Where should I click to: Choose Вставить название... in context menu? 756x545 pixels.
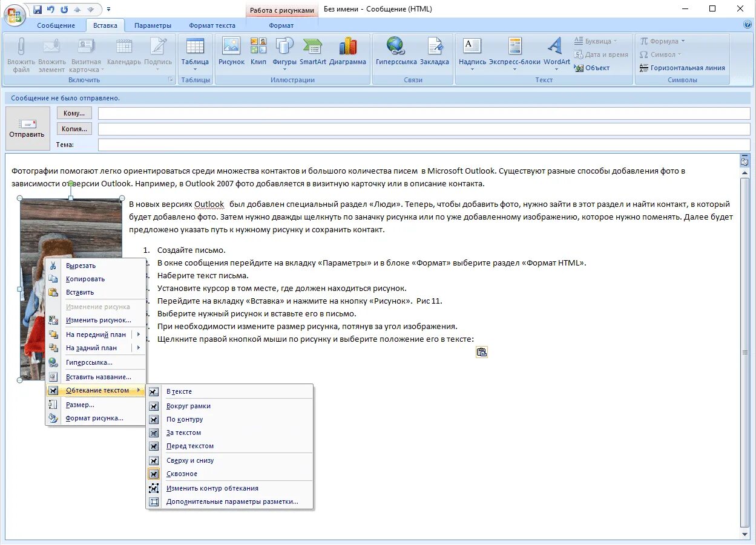pos(96,377)
